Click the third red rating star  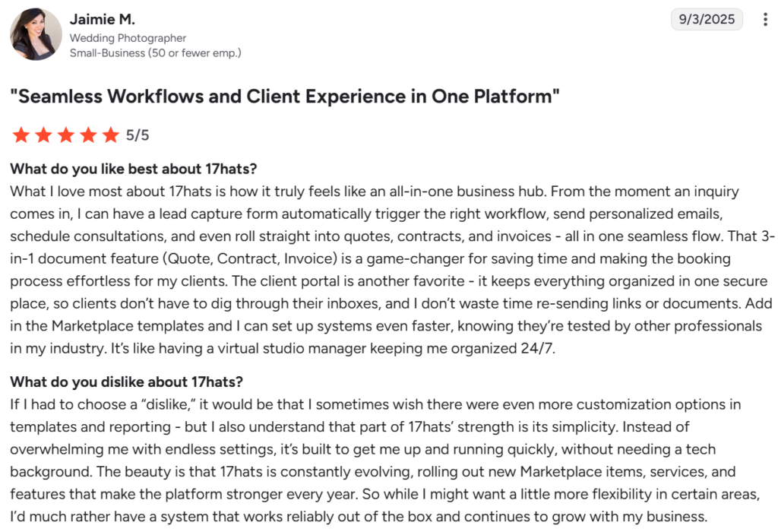pos(66,135)
